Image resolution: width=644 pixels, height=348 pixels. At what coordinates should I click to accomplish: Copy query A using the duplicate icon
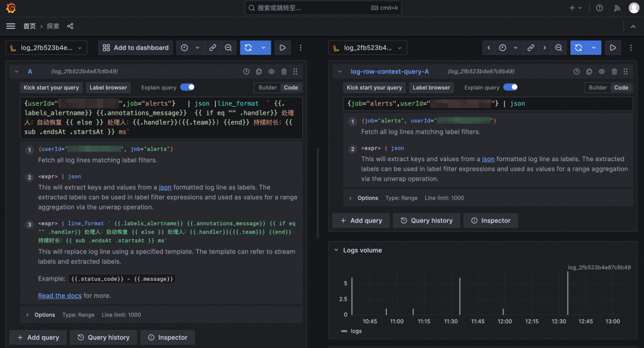click(x=259, y=71)
